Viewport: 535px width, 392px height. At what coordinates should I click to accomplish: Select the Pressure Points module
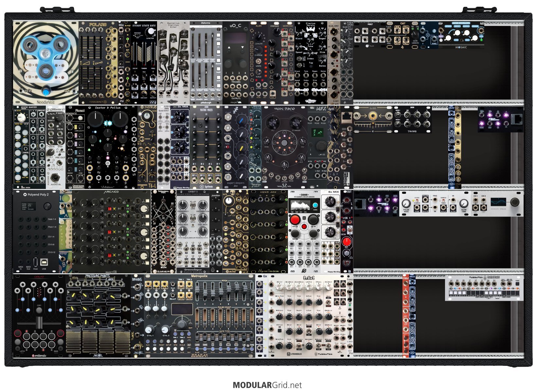point(98,315)
